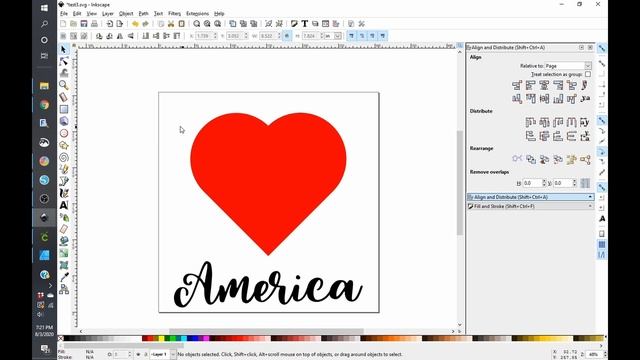Click the Cut scissors icon
Viewport: 640px width, 360px height.
coord(171,24)
